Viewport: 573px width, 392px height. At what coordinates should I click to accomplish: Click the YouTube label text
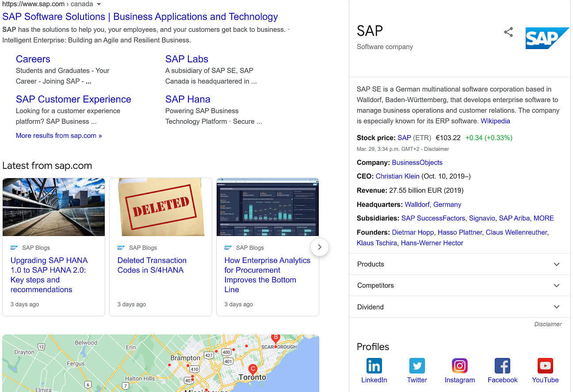(x=545, y=380)
